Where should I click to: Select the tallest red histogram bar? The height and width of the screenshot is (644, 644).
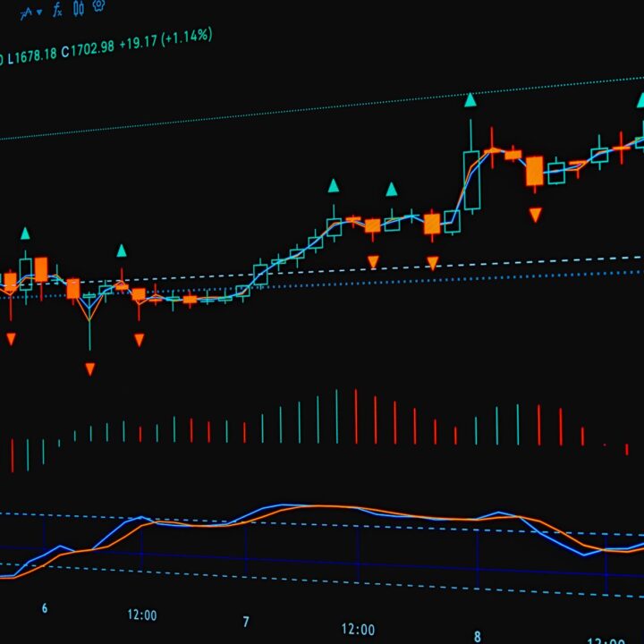click(x=356, y=417)
